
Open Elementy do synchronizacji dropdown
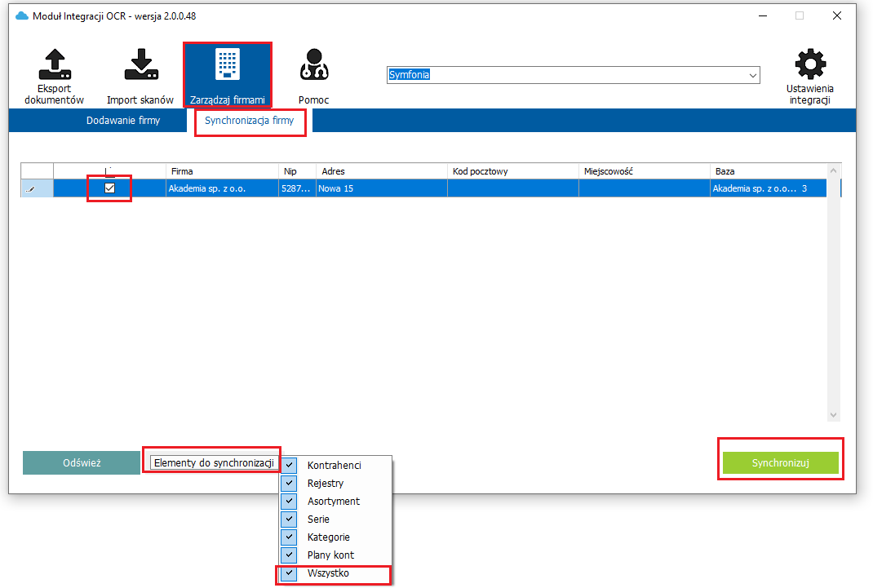(x=214, y=463)
